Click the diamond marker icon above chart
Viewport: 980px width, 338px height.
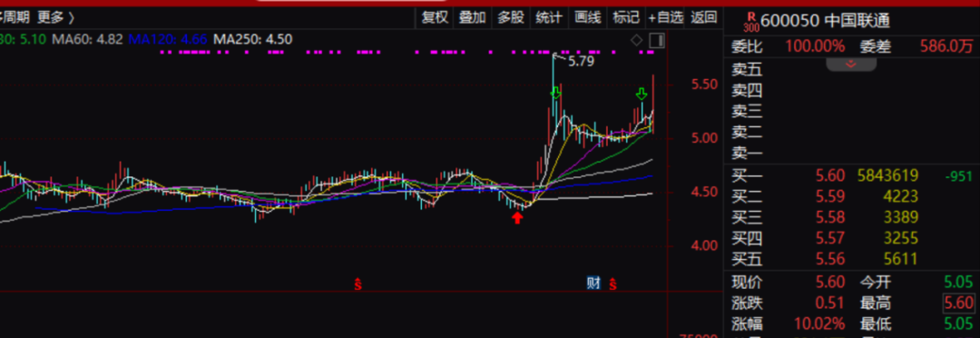636,41
